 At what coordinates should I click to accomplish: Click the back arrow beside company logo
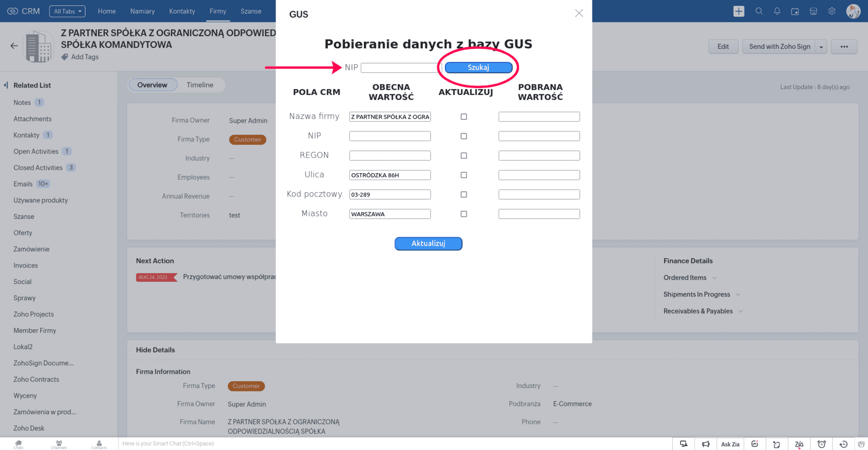pos(14,46)
